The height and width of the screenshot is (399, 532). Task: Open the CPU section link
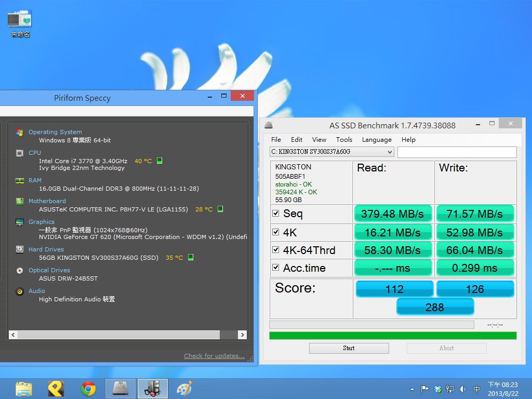35,153
